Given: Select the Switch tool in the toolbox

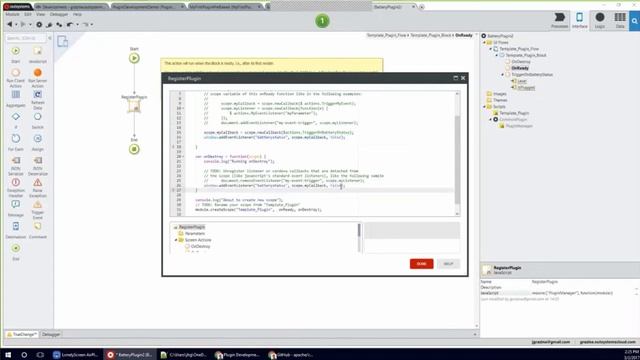Looking at the screenshot, I should [38, 120].
